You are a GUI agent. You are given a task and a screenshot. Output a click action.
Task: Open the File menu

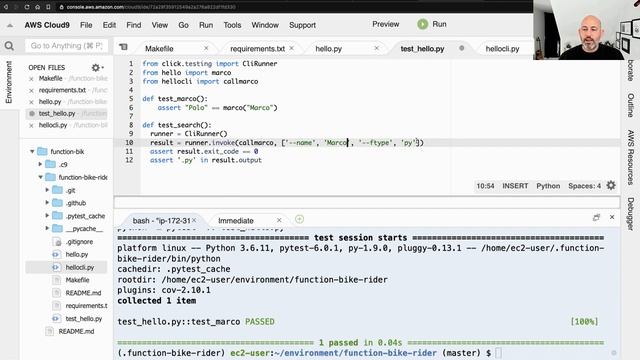pyautogui.click(x=86, y=25)
